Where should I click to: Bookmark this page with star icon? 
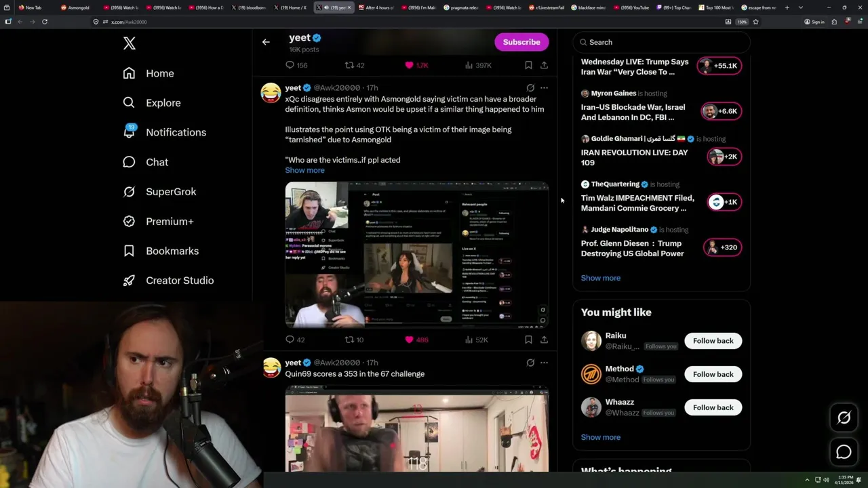pos(755,22)
